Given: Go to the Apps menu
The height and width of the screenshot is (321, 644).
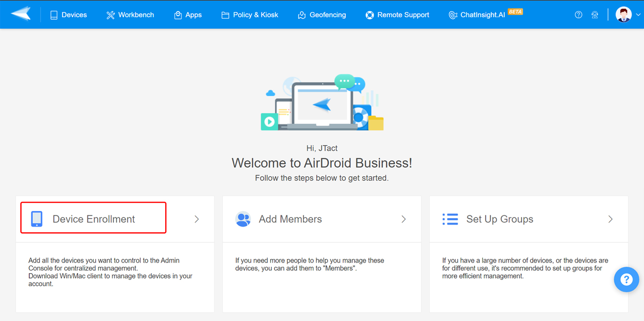Looking at the screenshot, I should pos(188,15).
